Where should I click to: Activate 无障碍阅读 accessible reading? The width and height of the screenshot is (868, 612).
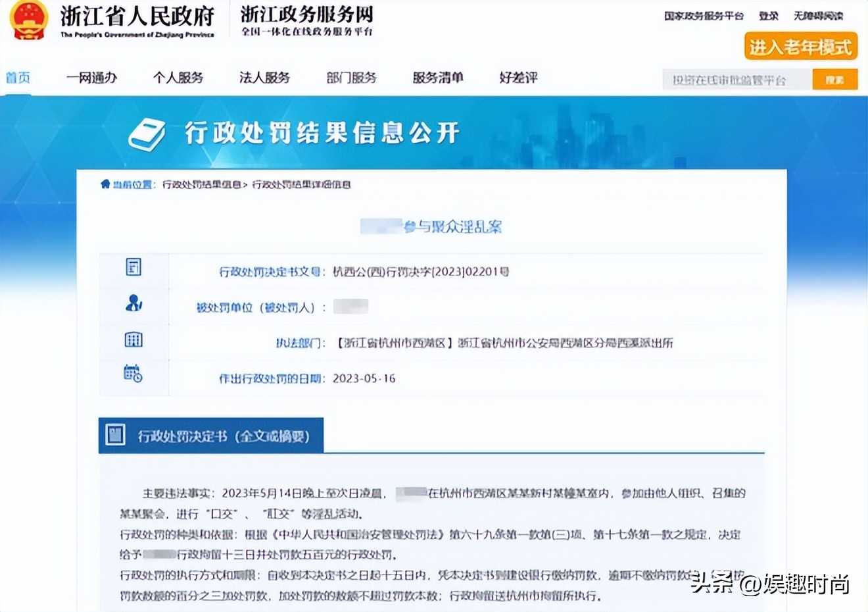click(x=818, y=16)
